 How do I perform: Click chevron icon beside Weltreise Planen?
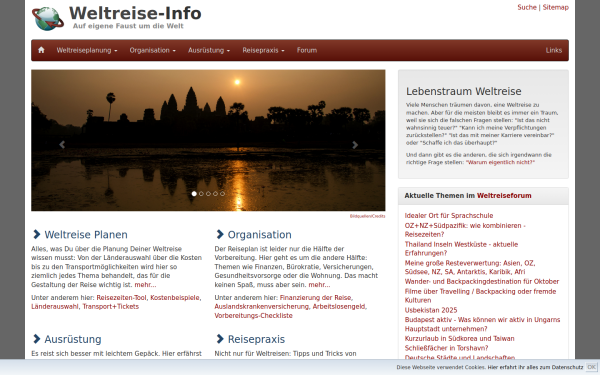pos(36,234)
